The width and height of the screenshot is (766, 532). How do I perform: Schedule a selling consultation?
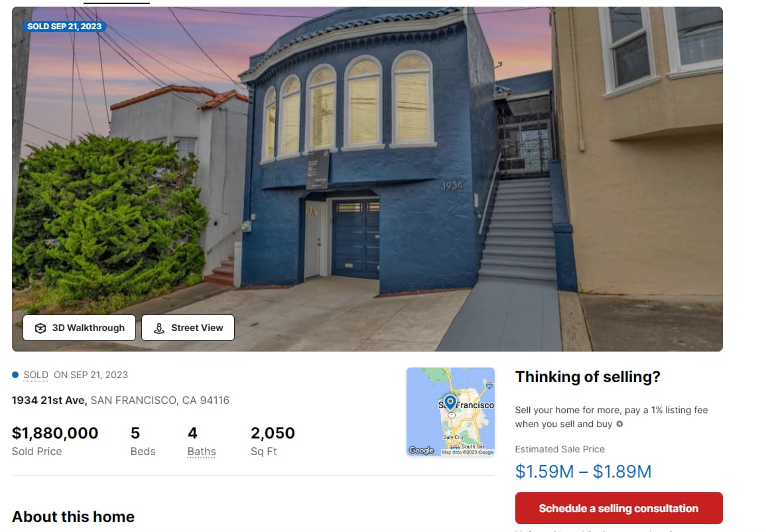click(619, 508)
